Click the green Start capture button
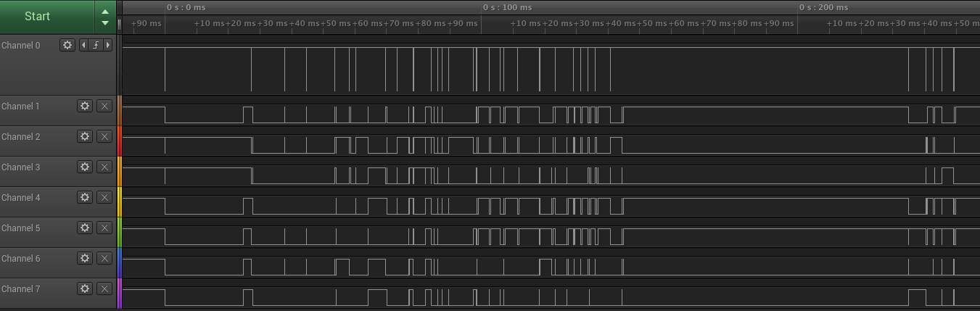 pyautogui.click(x=47, y=16)
